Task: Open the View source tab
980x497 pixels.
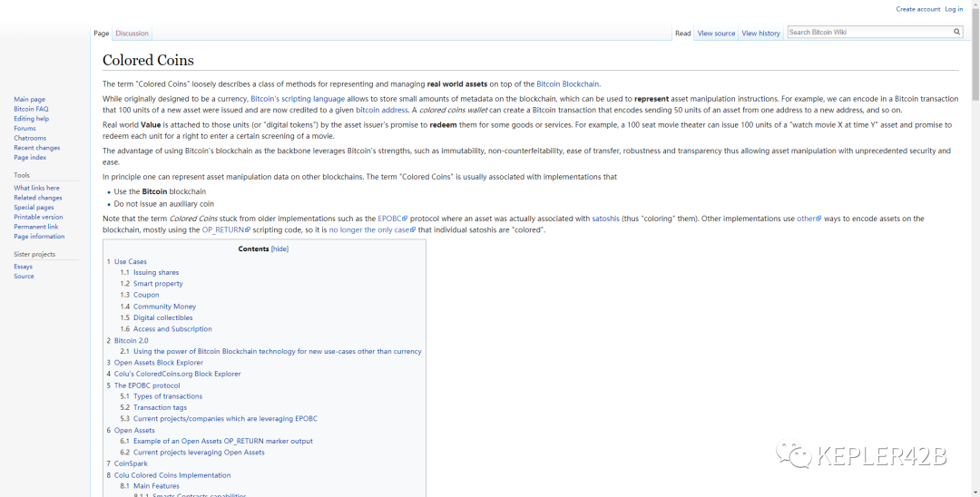Action: tap(716, 34)
